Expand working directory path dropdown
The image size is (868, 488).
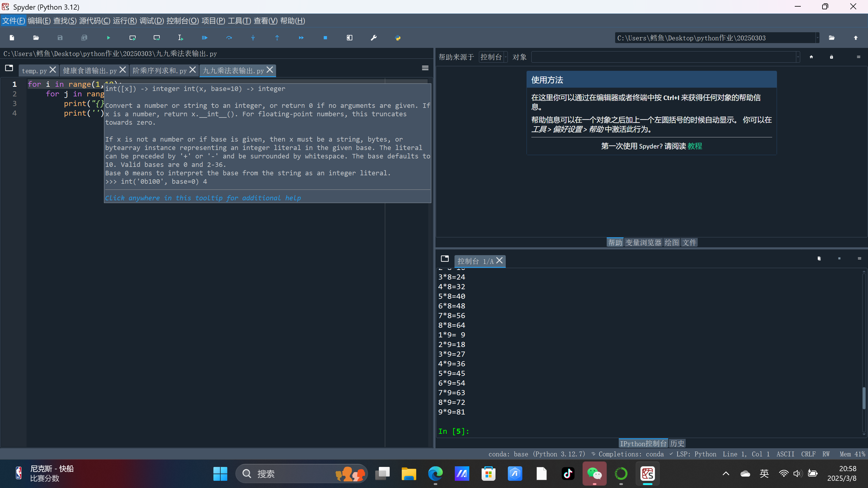pyautogui.click(x=817, y=38)
